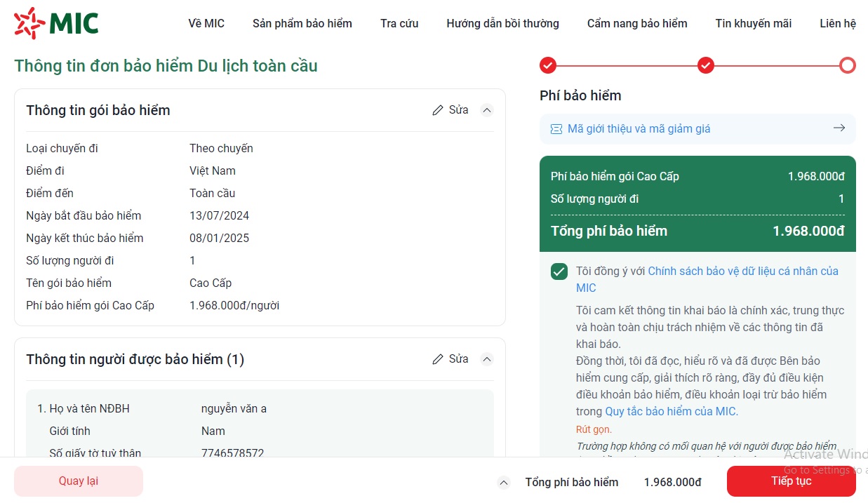Click the first completed step circle

pos(548,65)
